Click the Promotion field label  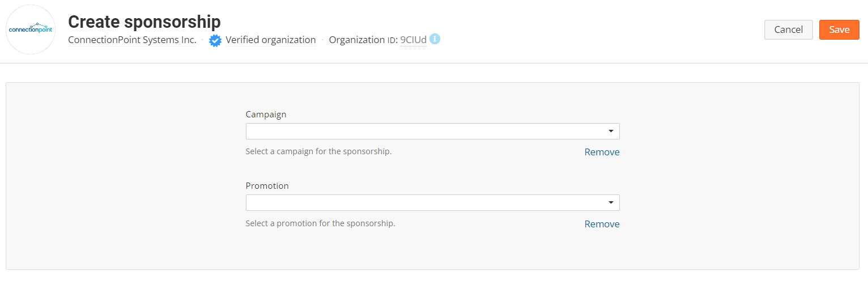(x=267, y=185)
